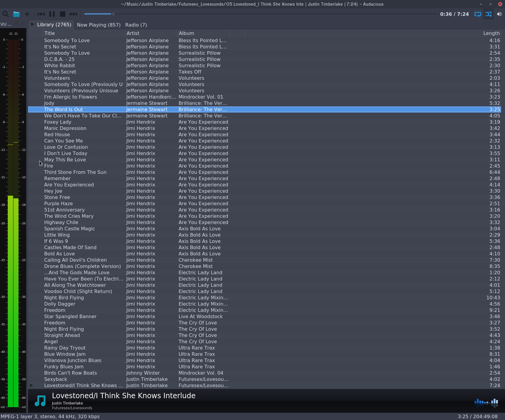Viewport: 505px width, 420px height.
Task: Select the song Jody
Action: (x=265, y=103)
